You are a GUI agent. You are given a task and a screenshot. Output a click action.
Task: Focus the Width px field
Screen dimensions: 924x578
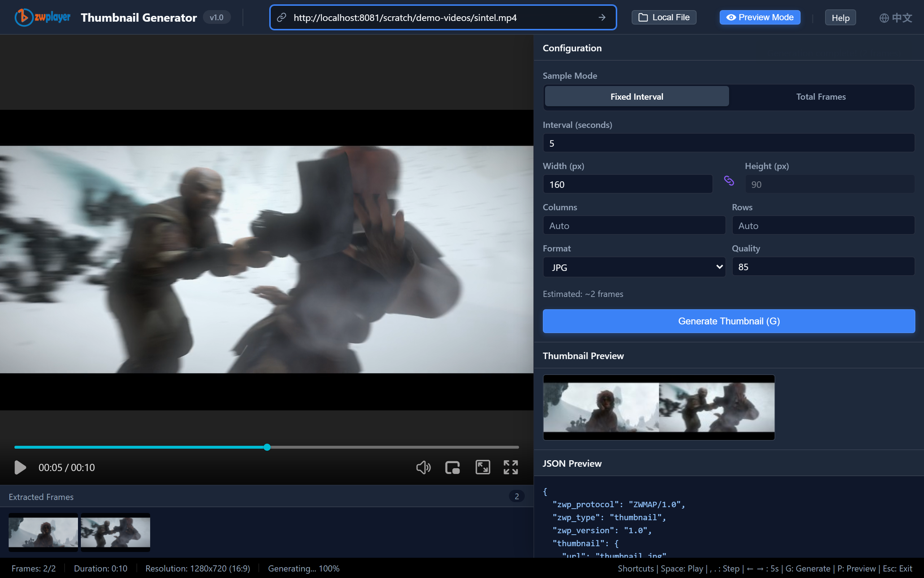(628, 184)
